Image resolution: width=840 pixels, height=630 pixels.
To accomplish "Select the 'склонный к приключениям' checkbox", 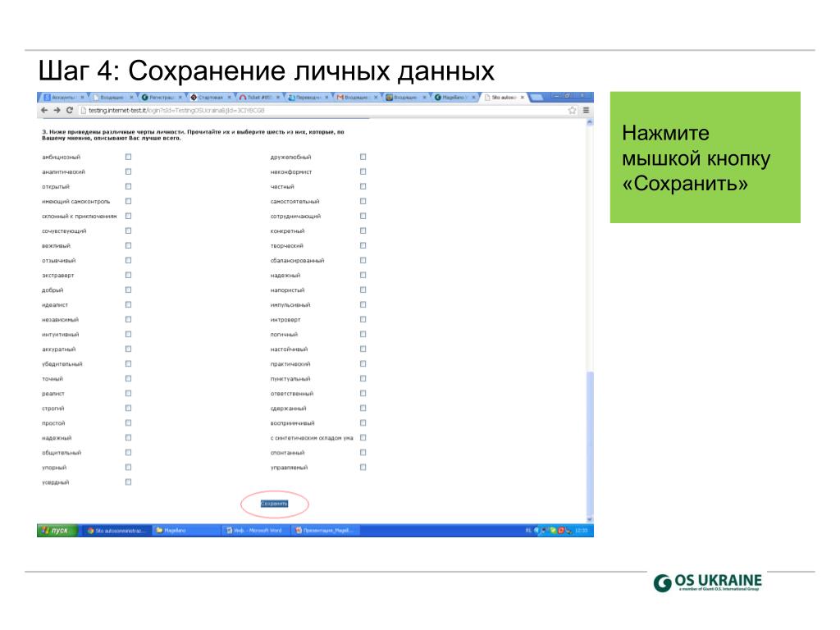I will tap(129, 216).
